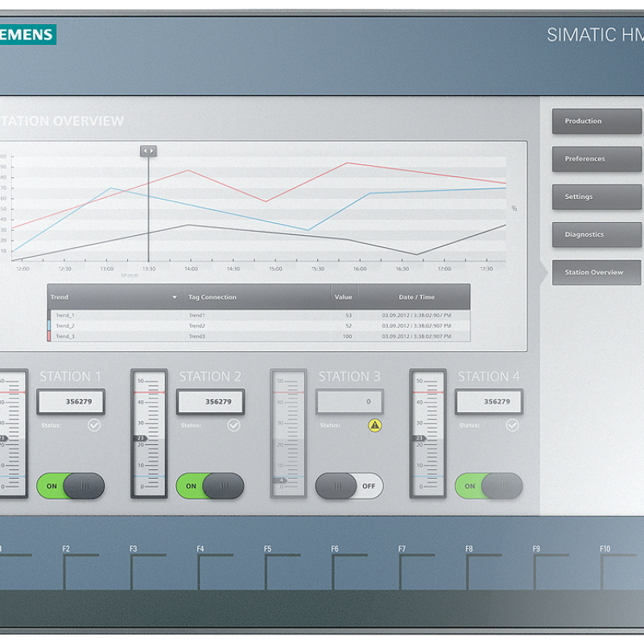The height and width of the screenshot is (644, 644).
Task: Open the Production screen
Action: (x=597, y=122)
